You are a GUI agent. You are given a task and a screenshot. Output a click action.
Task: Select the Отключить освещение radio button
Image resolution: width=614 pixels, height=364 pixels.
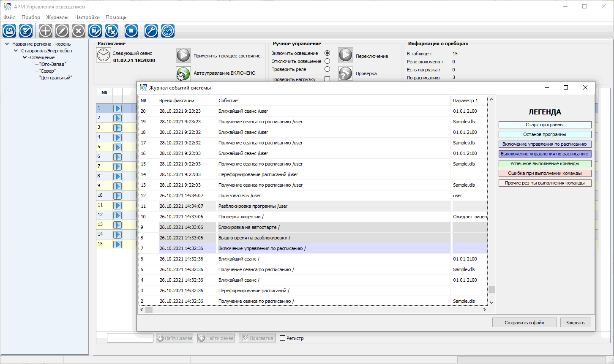[327, 61]
